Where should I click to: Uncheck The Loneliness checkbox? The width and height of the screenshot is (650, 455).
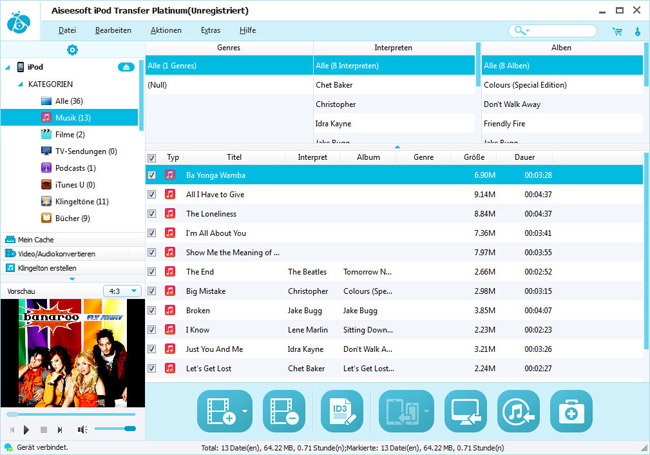(152, 213)
